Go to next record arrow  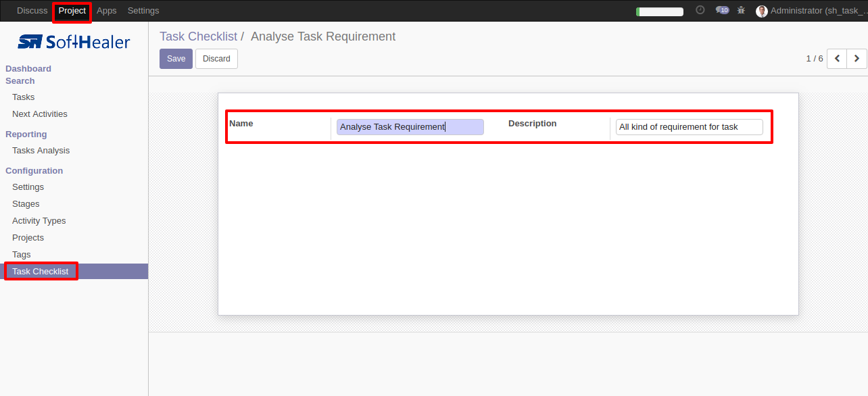[857, 59]
